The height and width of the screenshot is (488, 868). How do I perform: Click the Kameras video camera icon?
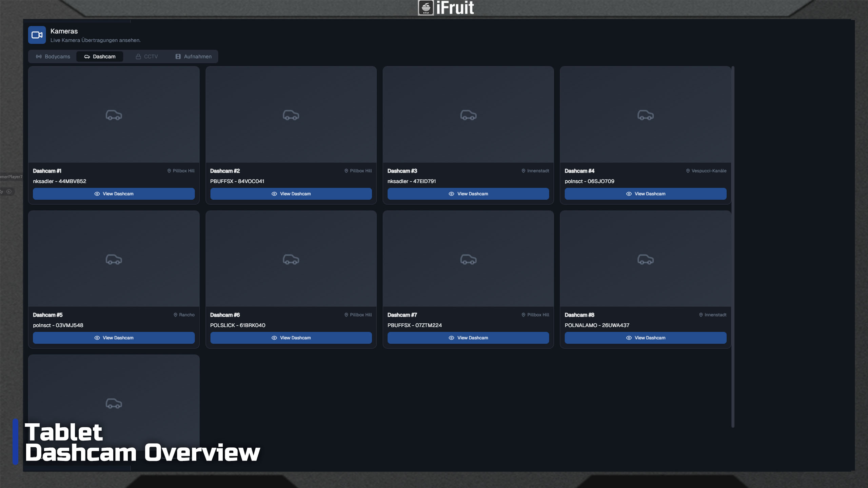tap(37, 35)
